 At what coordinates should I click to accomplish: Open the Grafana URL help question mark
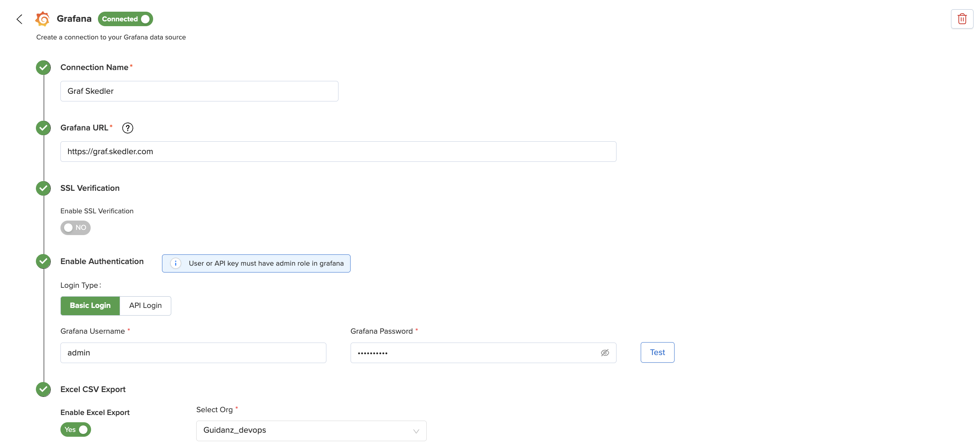tap(128, 128)
